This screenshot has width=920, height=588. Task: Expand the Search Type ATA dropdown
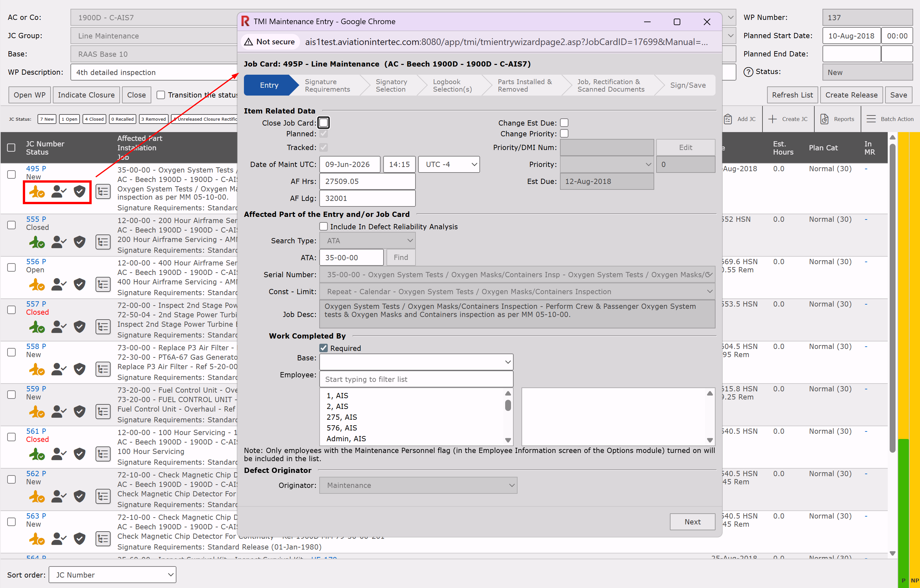[368, 241]
